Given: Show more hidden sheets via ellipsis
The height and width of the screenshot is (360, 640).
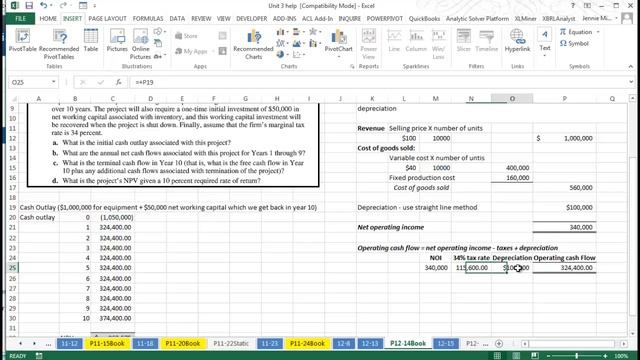Looking at the screenshot, I should pos(48,344).
